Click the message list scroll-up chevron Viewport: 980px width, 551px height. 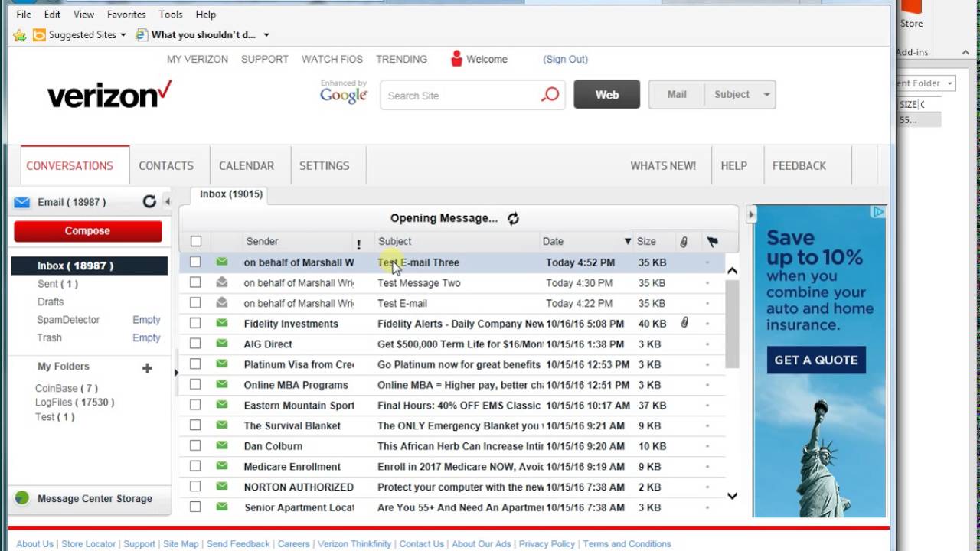click(732, 270)
